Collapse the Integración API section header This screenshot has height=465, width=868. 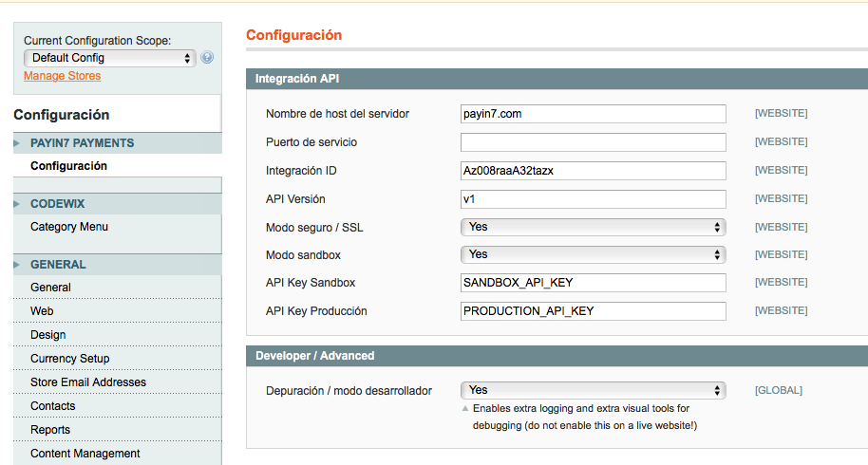tap(557, 79)
